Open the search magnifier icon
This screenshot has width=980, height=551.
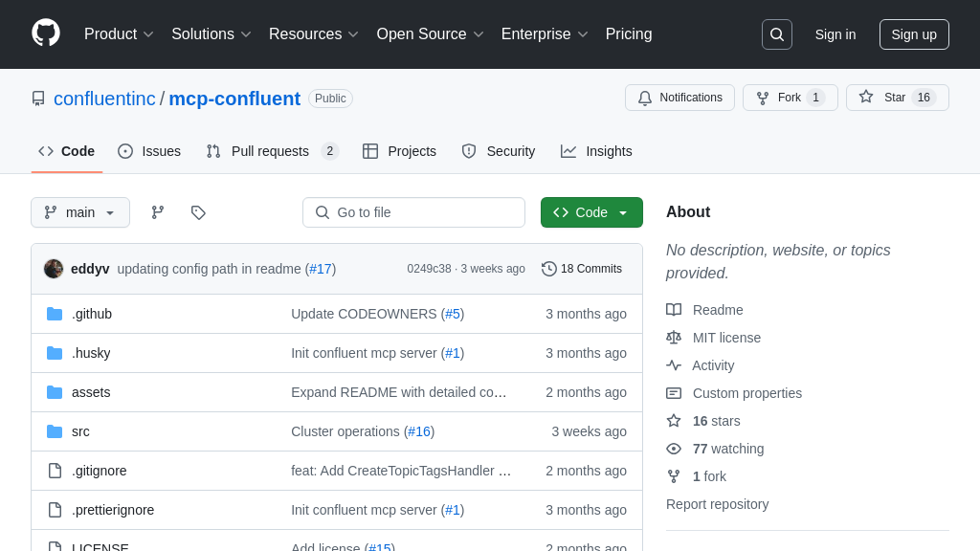coord(776,34)
